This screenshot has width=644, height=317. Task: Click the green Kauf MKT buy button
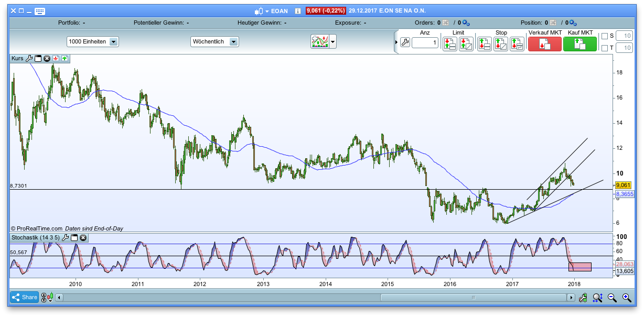pyautogui.click(x=580, y=44)
